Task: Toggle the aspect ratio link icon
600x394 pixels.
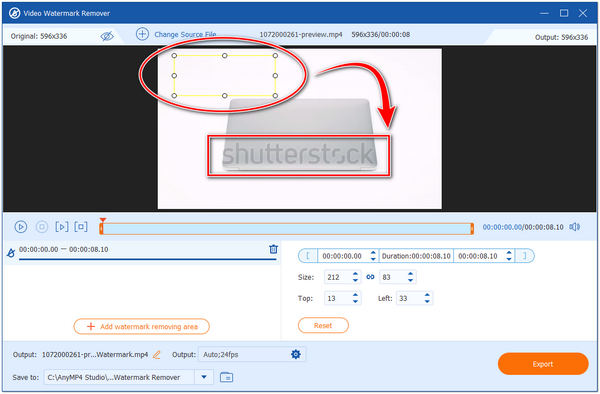Action: pos(370,277)
